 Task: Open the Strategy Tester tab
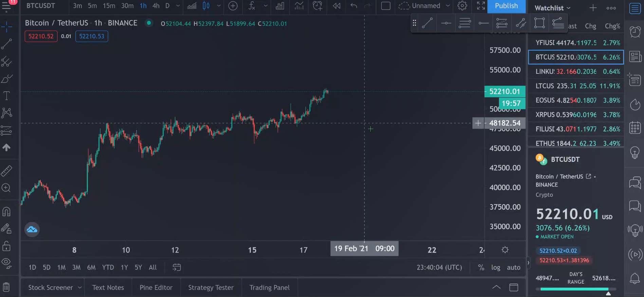point(211,287)
